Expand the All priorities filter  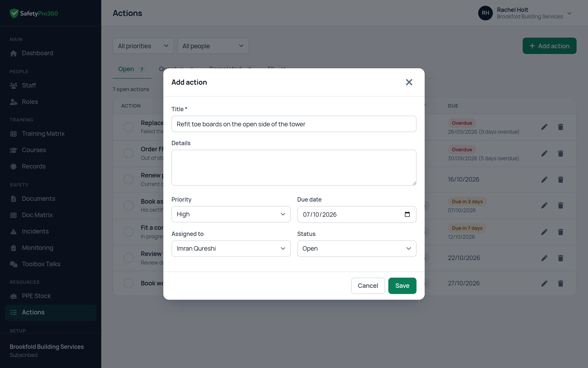(143, 46)
